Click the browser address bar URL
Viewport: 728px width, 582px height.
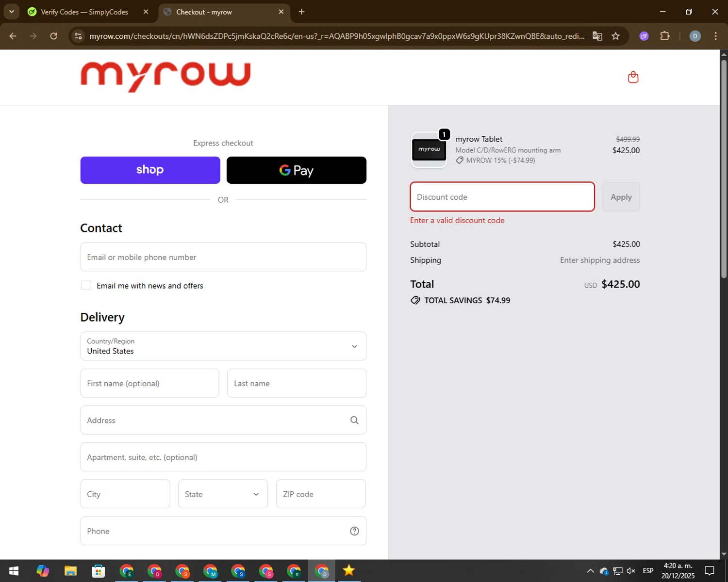(337, 36)
